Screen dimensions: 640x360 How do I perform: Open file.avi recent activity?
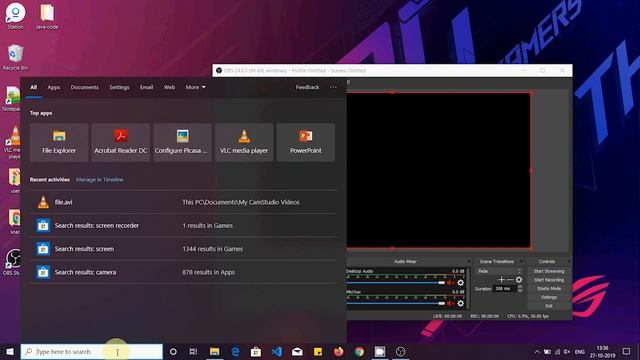click(183, 202)
